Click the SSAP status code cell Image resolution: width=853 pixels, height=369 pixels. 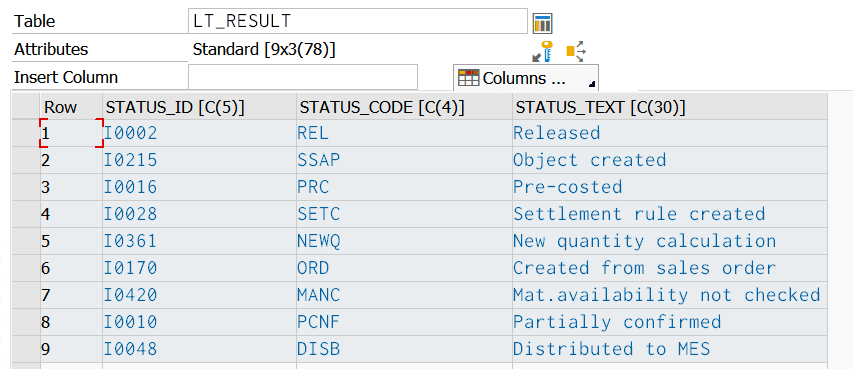coord(404,160)
